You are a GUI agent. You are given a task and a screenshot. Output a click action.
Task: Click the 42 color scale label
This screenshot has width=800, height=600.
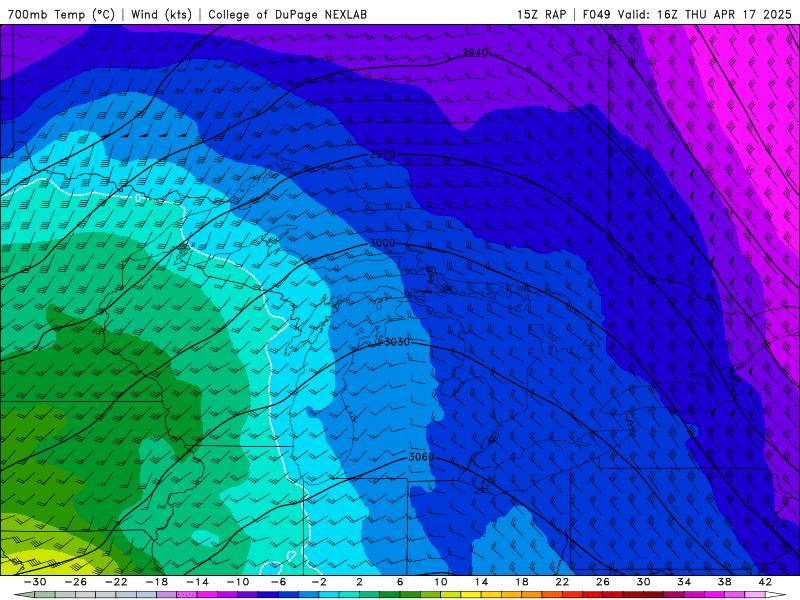click(765, 582)
